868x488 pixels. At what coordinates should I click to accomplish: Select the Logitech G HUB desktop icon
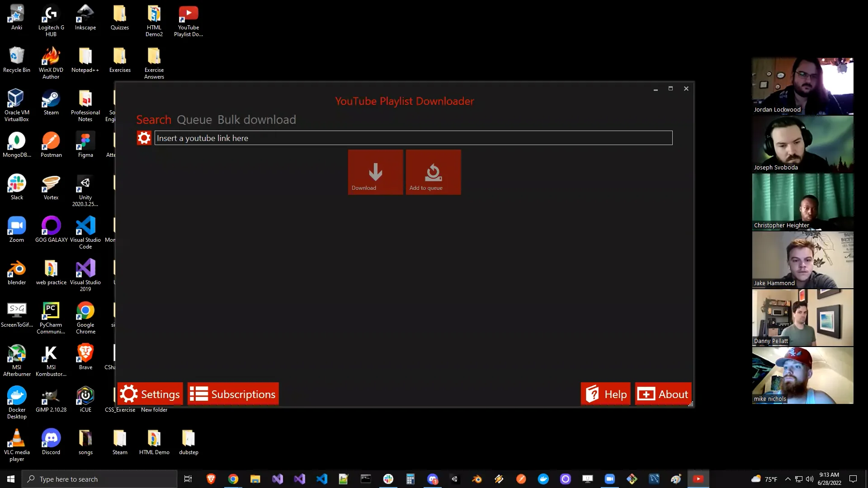(x=51, y=21)
